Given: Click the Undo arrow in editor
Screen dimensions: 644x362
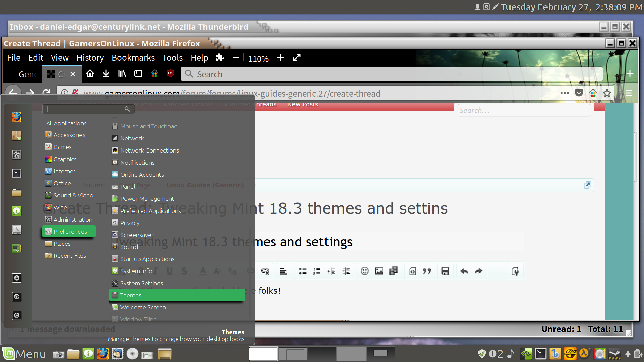Looking at the screenshot, I should (464, 271).
